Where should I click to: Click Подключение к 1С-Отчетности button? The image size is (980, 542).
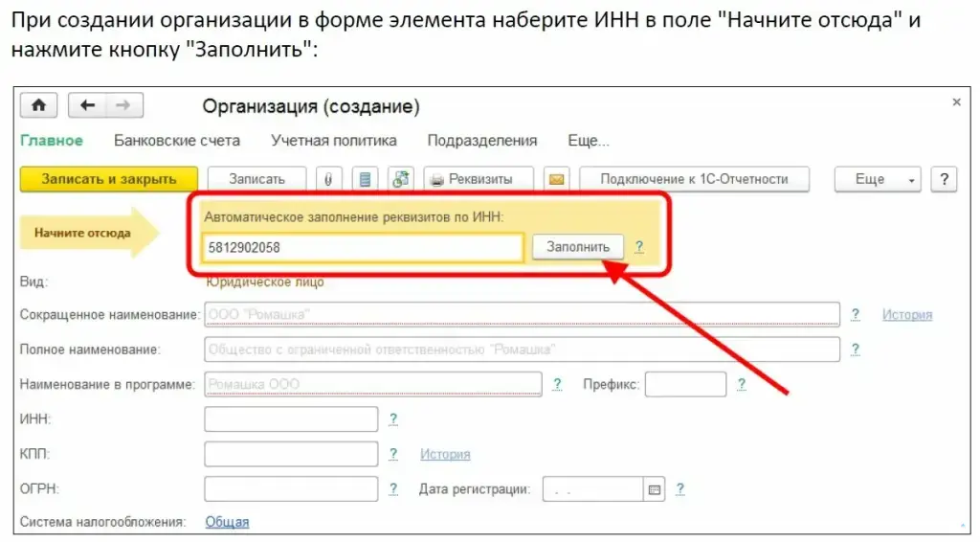pyautogui.click(x=695, y=179)
